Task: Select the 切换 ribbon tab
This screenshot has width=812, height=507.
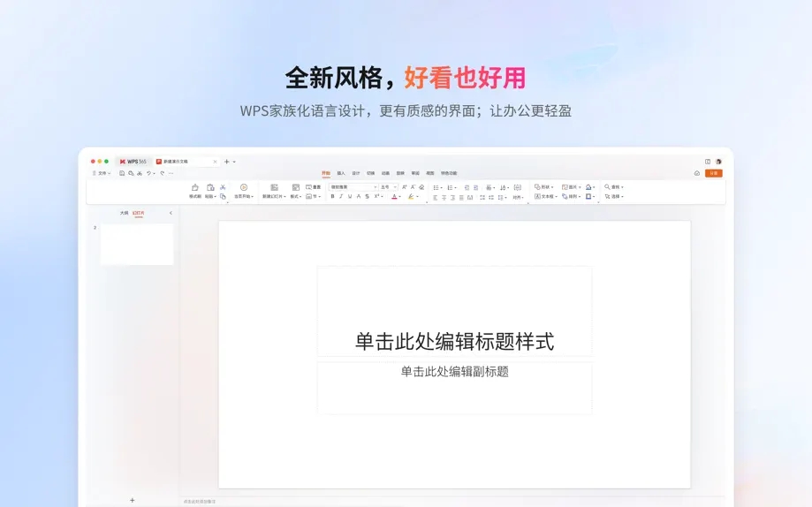Action: (371, 173)
